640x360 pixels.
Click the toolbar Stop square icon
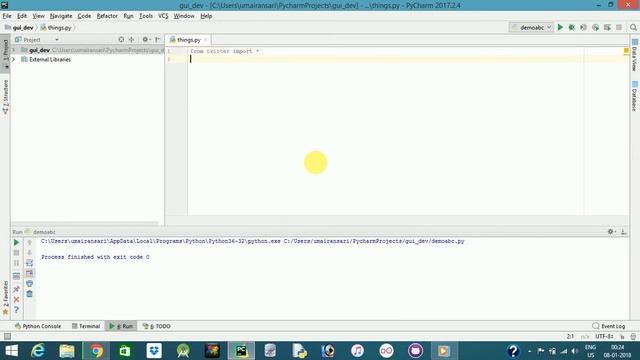pos(619,27)
